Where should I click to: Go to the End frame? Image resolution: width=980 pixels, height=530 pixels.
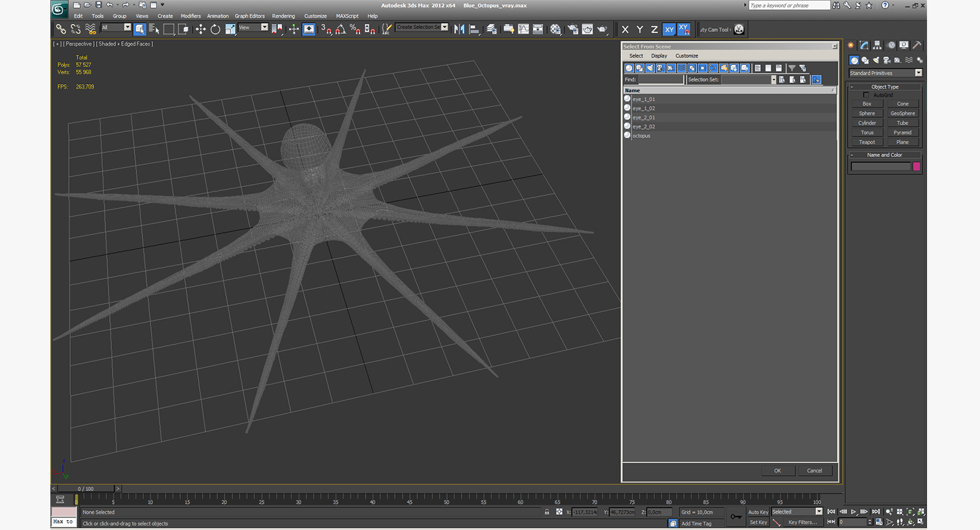click(875, 511)
